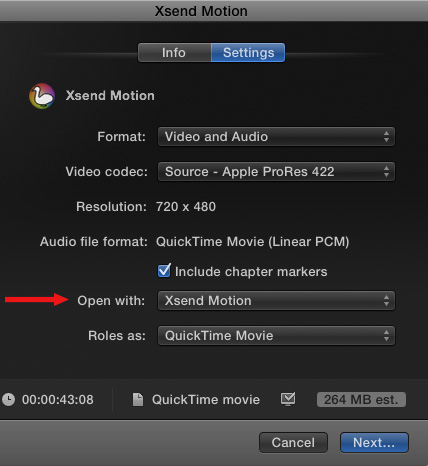Click the Cancel button

pyautogui.click(x=293, y=443)
